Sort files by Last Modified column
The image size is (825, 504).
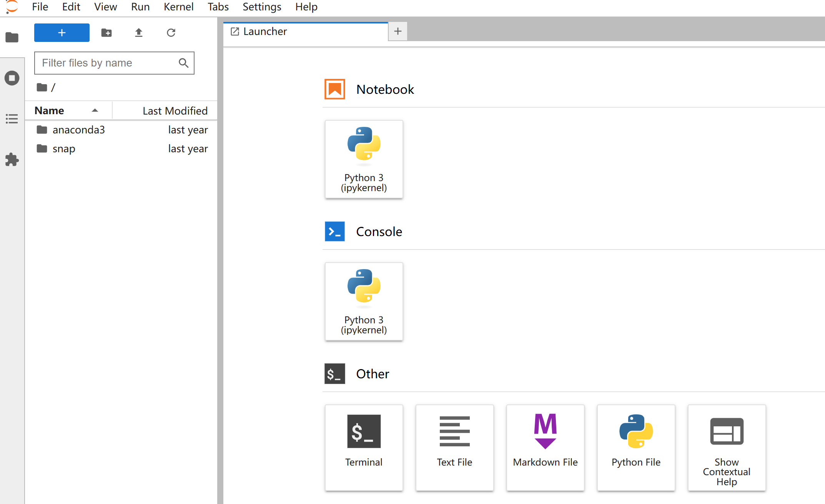pyautogui.click(x=175, y=111)
